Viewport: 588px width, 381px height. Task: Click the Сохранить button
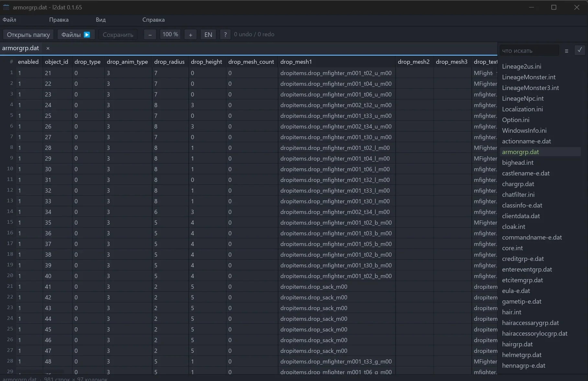118,35
